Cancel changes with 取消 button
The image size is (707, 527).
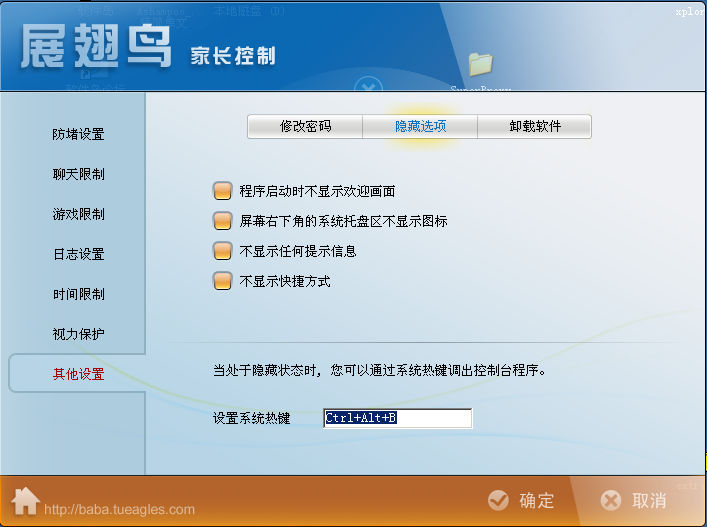pyautogui.click(x=634, y=500)
